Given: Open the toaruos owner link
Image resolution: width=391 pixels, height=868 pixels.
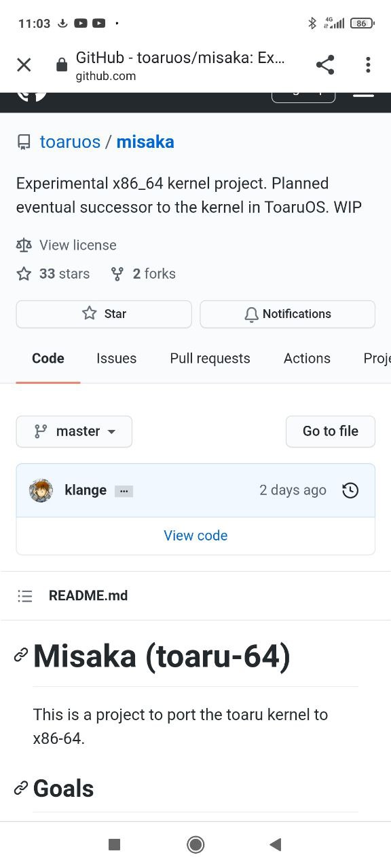Looking at the screenshot, I should point(70,142).
